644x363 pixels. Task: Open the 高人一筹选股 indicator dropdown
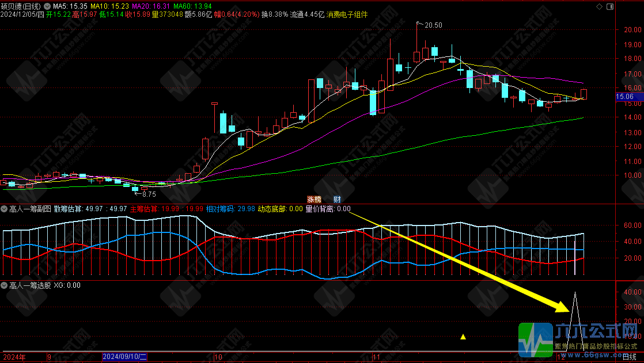(x=4, y=285)
